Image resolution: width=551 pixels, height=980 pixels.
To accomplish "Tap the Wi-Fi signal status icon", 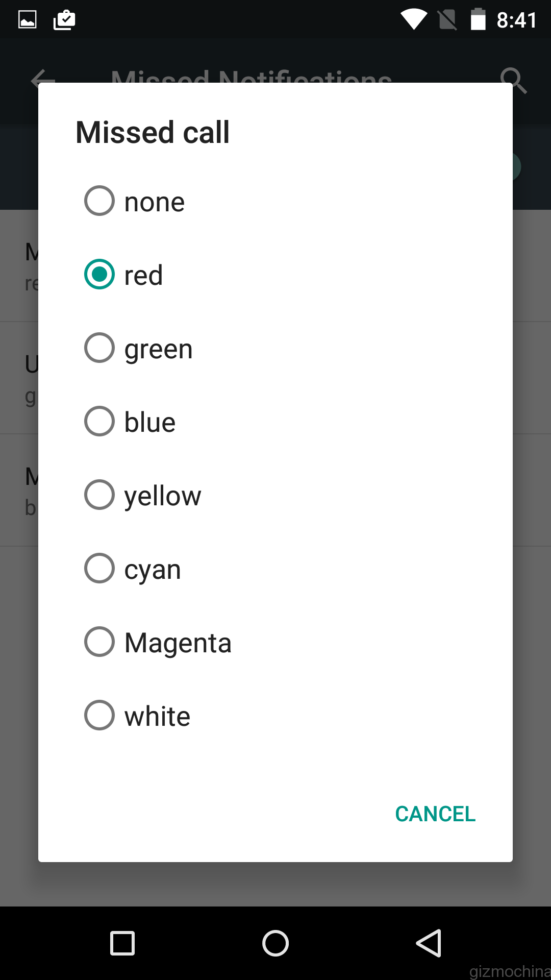I will click(414, 20).
